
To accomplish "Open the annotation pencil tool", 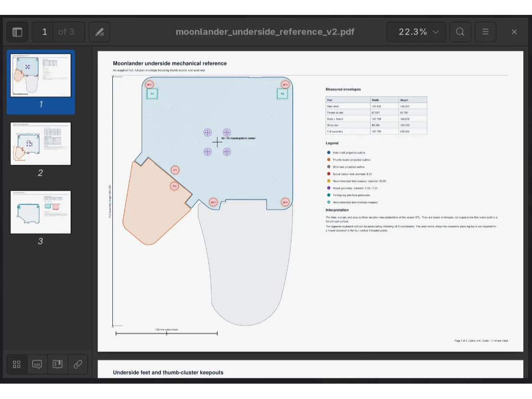I will tap(99, 32).
